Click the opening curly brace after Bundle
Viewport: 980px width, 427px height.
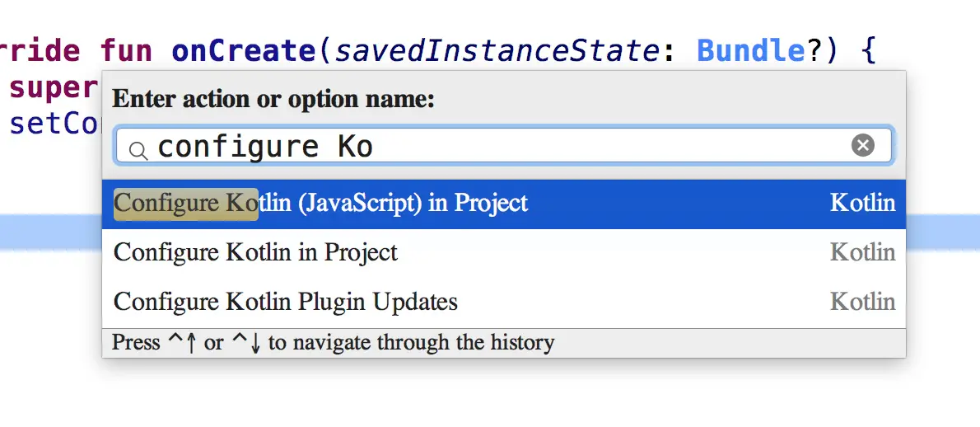(x=867, y=51)
